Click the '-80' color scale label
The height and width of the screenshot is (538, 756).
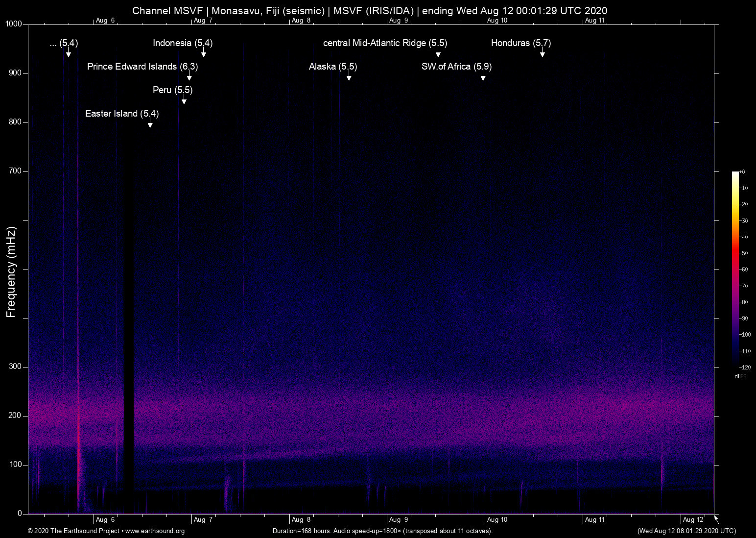744,302
